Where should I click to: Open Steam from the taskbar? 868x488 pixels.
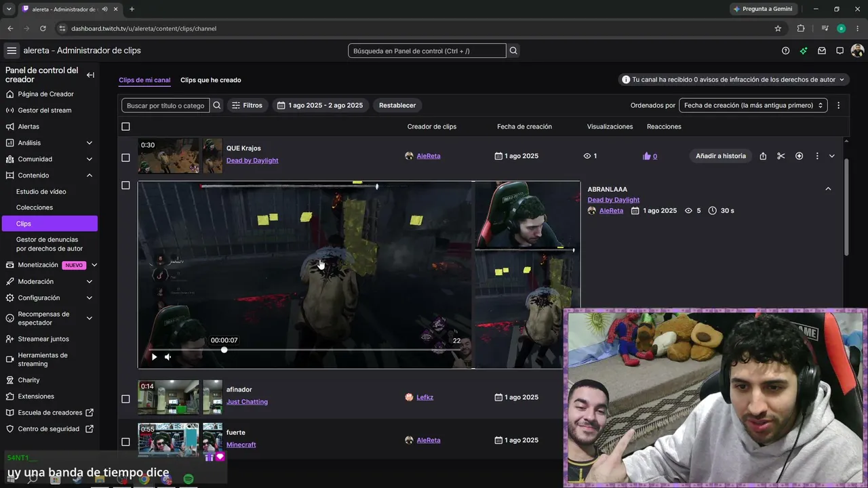(x=77, y=479)
